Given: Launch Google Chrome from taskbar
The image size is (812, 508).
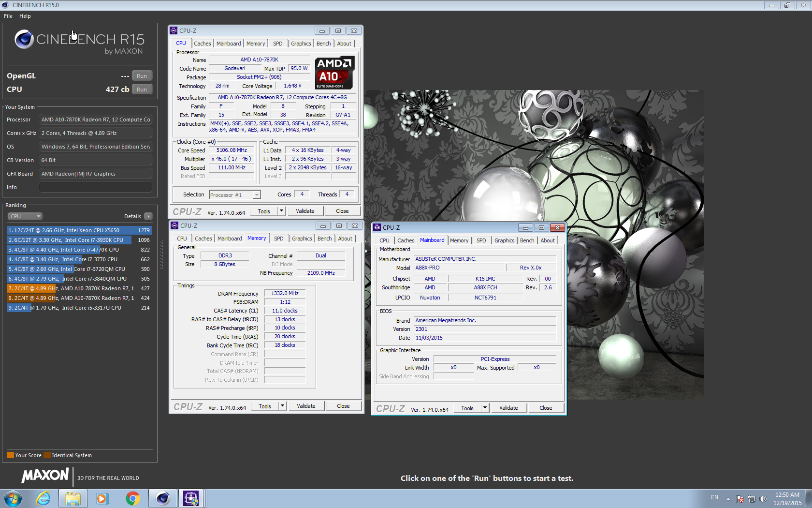Looking at the screenshot, I should tap(132, 498).
